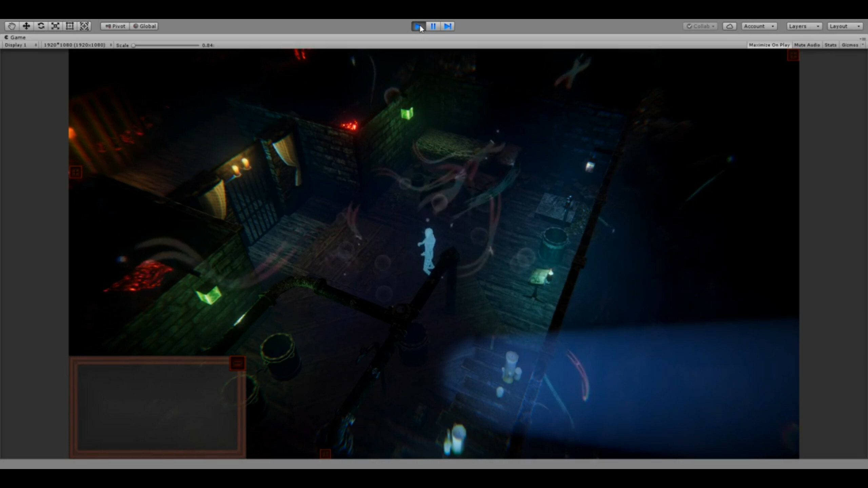Image resolution: width=868 pixels, height=488 pixels.
Task: Pause the running game
Action: pos(433,26)
